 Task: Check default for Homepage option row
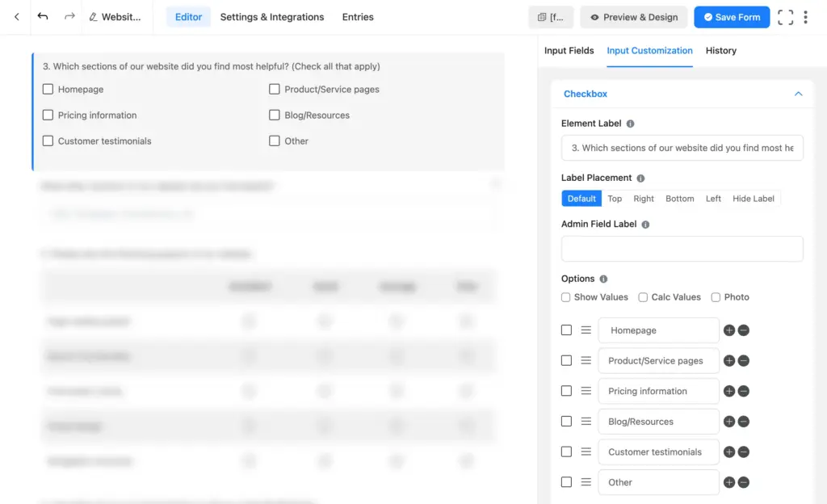[x=566, y=330]
